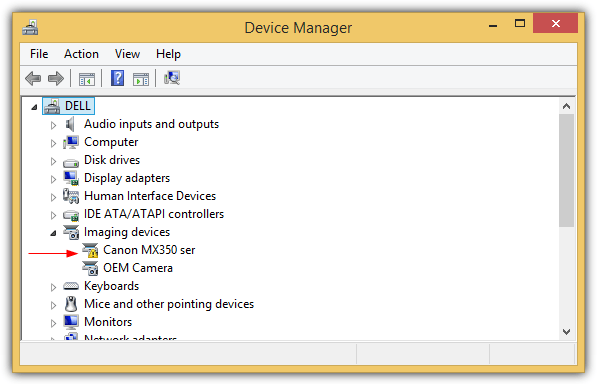Open the Action menu
The width and height of the screenshot is (597, 384).
point(81,54)
